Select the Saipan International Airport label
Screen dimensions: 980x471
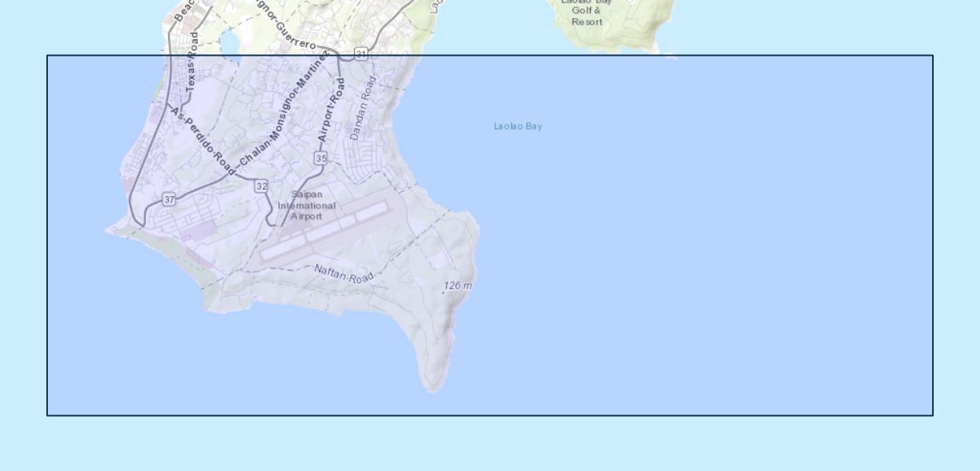click(x=306, y=205)
